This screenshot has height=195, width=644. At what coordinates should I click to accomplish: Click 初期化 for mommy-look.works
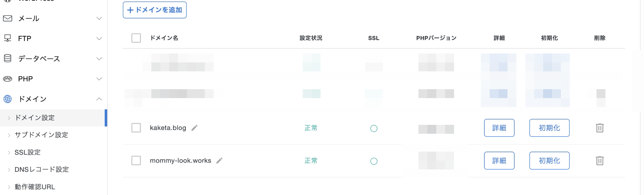click(549, 161)
